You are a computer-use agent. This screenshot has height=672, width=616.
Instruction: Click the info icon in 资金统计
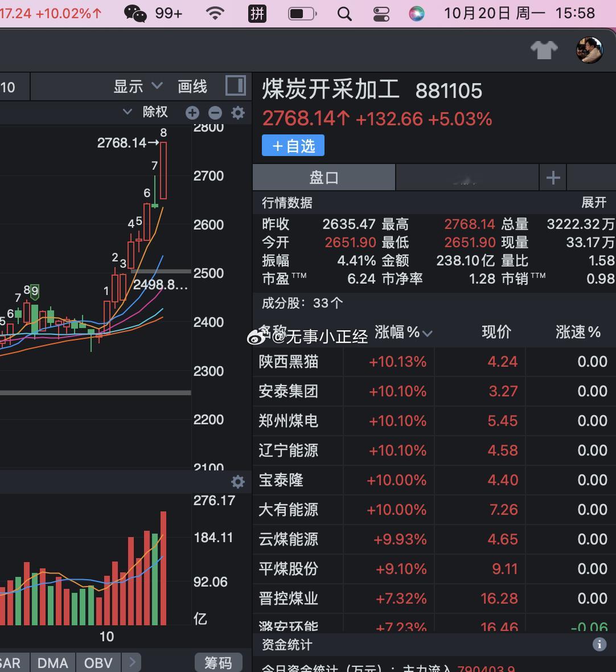pyautogui.click(x=599, y=644)
